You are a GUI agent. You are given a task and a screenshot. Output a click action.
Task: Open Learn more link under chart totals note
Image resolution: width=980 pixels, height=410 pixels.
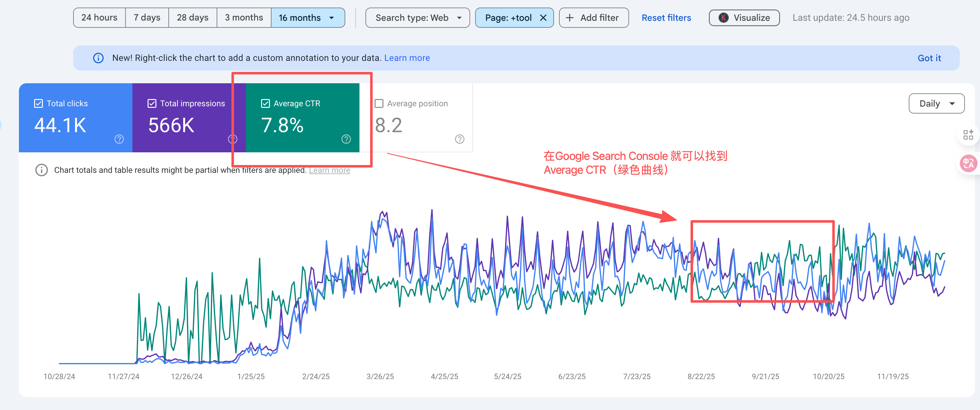(x=330, y=170)
